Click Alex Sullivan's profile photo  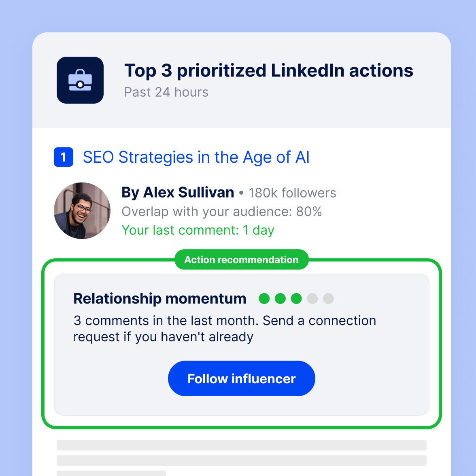82,210
